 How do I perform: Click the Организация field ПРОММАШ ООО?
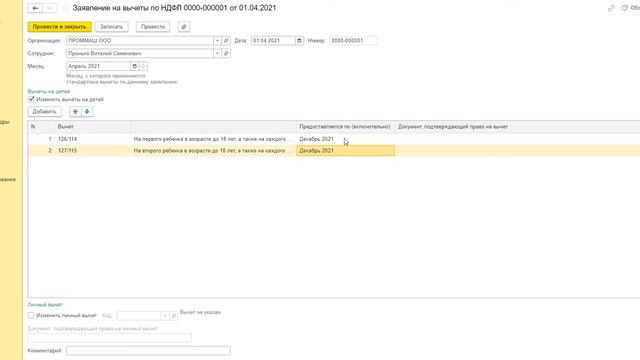coord(140,41)
